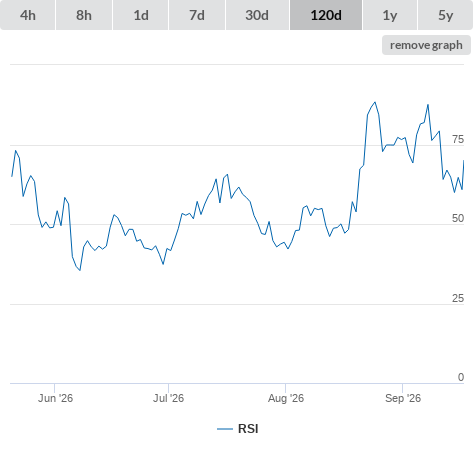Viewport: 474px width, 455px height.
Task: Click the highest RSI peak in late August
Action: 375,102
